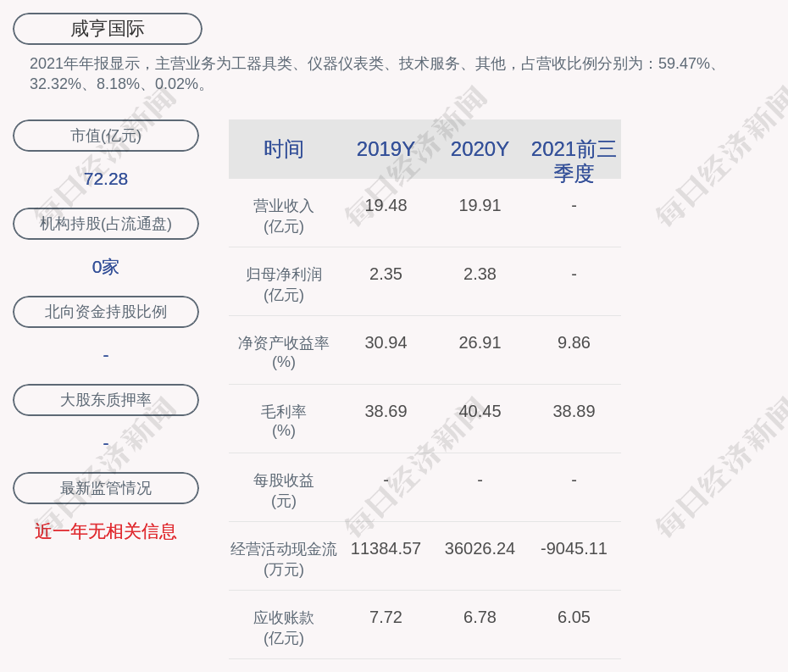Click the 经营活动现金流(万元) row label

284,559
